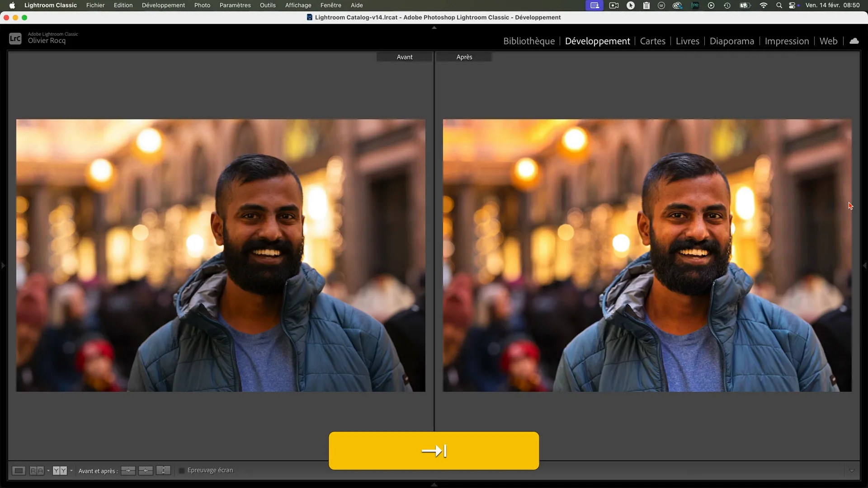
Task: Open the Bibliothèque module
Action: point(529,41)
